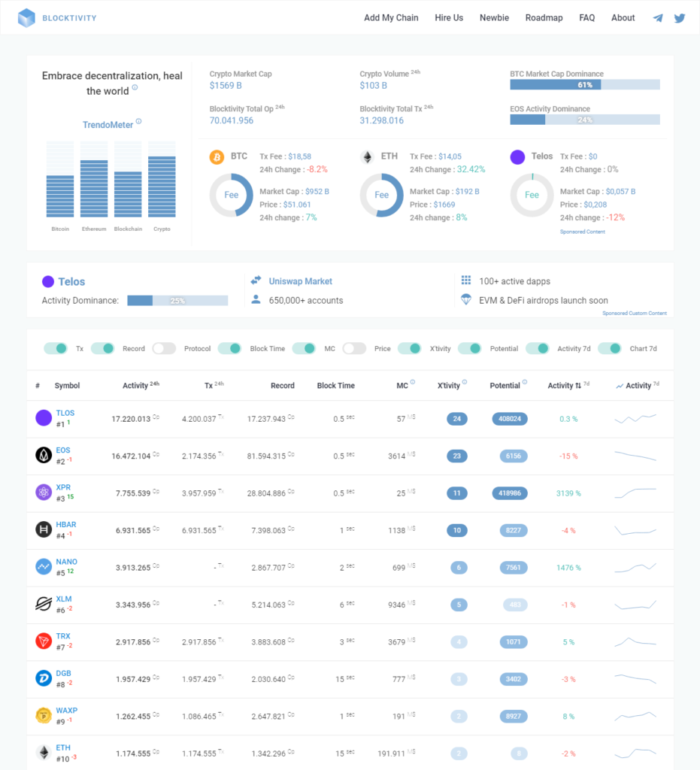The width and height of the screenshot is (700, 770).
Task: Sort by Block Time column header
Action: click(x=336, y=386)
